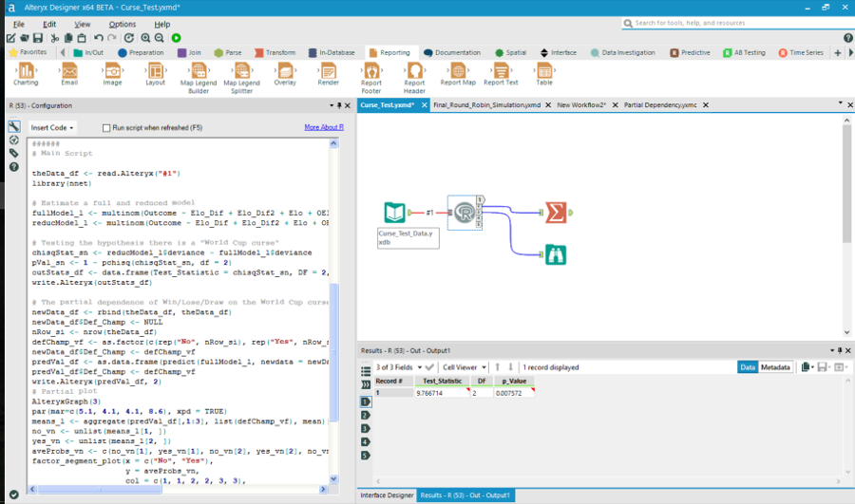This screenshot has width=855, height=504.
Task: Expand the Cell Viewer dropdown
Action: click(x=465, y=366)
